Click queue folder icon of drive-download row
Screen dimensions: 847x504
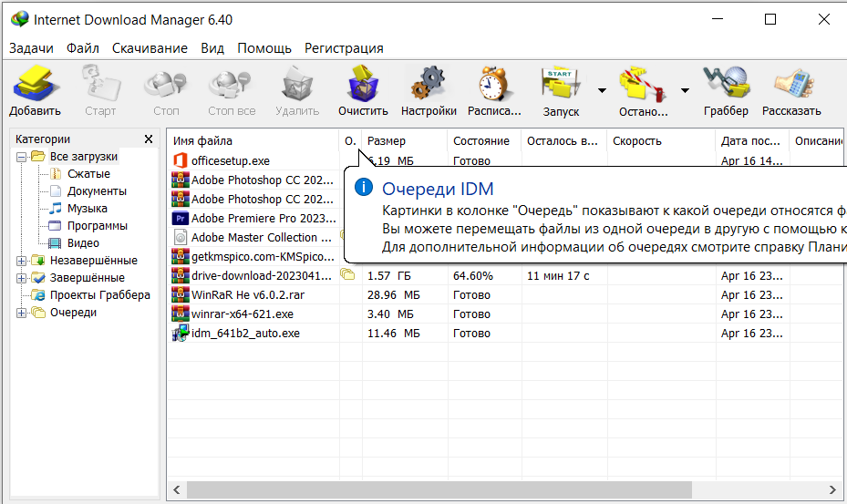(x=347, y=275)
